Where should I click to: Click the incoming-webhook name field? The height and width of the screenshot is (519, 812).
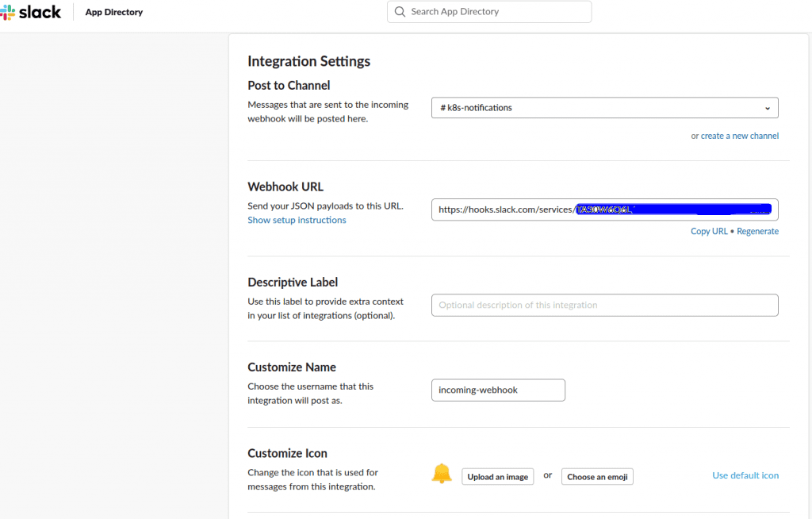498,390
